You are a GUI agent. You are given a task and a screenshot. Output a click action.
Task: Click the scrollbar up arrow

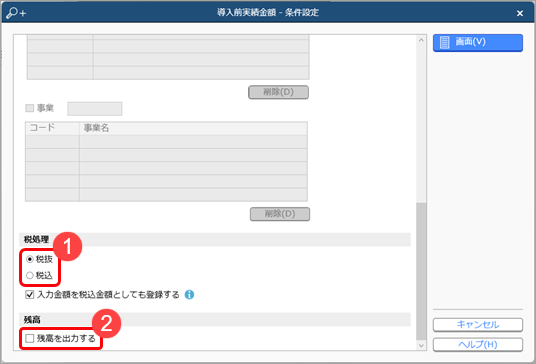[x=421, y=40]
